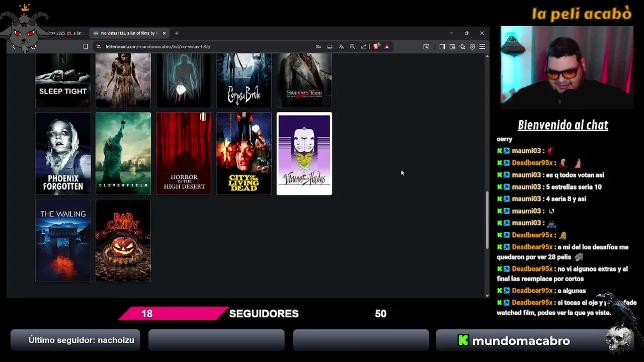Click the zoom magnifier icon in address bar
This screenshot has height=362, width=644.
tap(352, 47)
